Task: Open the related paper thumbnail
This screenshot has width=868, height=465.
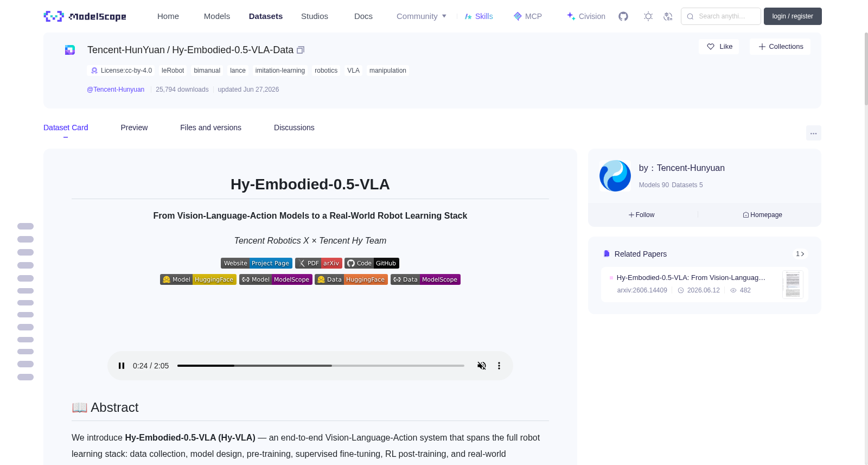Action: [793, 284]
